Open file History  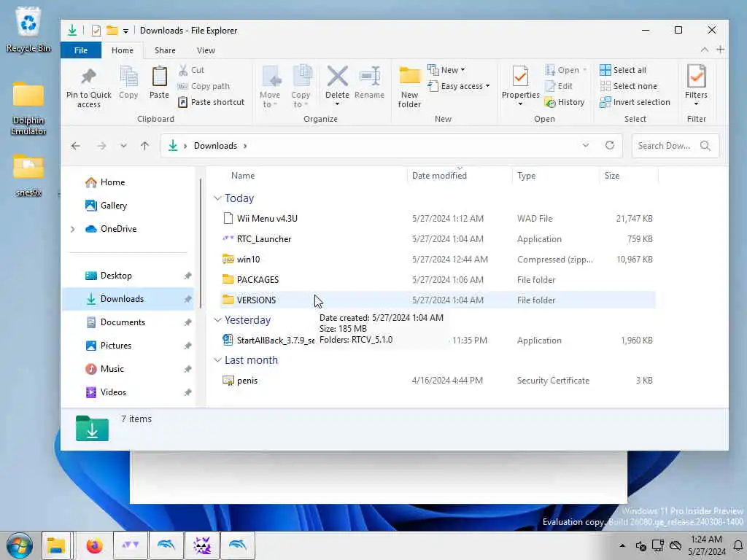[565, 102]
